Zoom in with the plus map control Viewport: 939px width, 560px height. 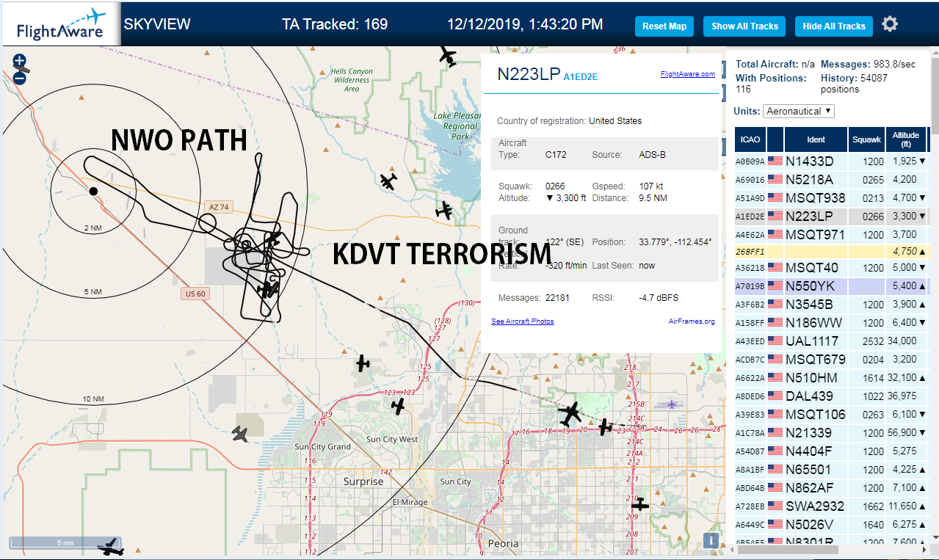[x=19, y=61]
